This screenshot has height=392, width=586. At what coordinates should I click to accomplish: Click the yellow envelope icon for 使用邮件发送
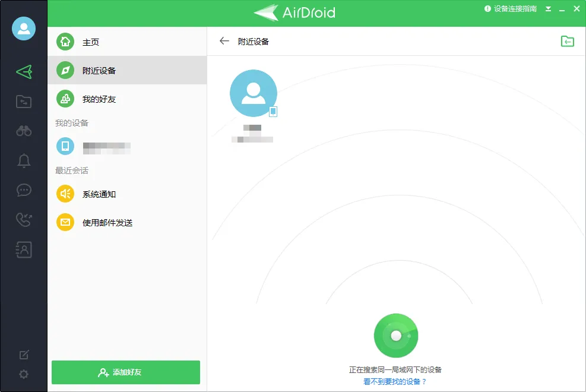[x=65, y=222]
